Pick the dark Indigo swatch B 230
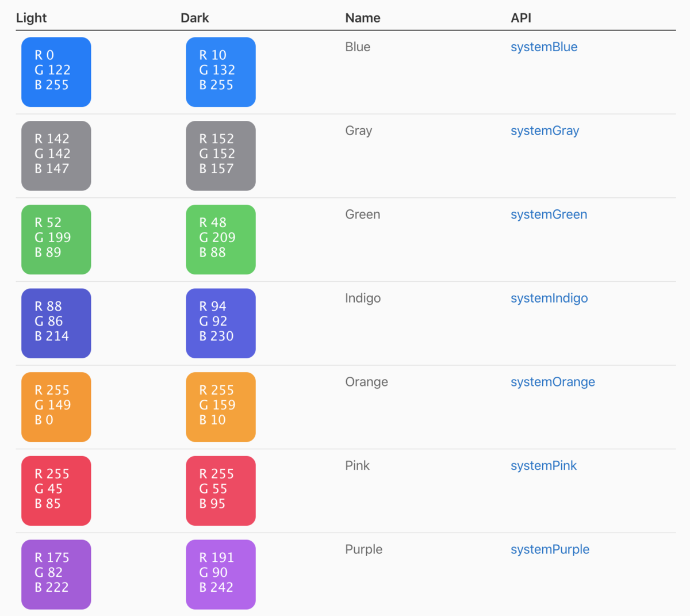The width and height of the screenshot is (690, 616). point(221,323)
